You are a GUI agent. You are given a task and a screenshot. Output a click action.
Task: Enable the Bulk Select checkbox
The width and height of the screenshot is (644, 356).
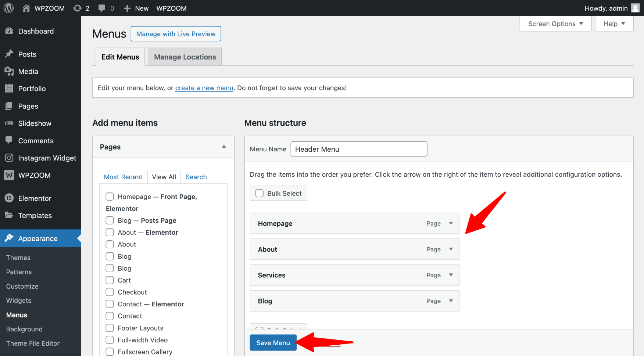[x=260, y=193]
